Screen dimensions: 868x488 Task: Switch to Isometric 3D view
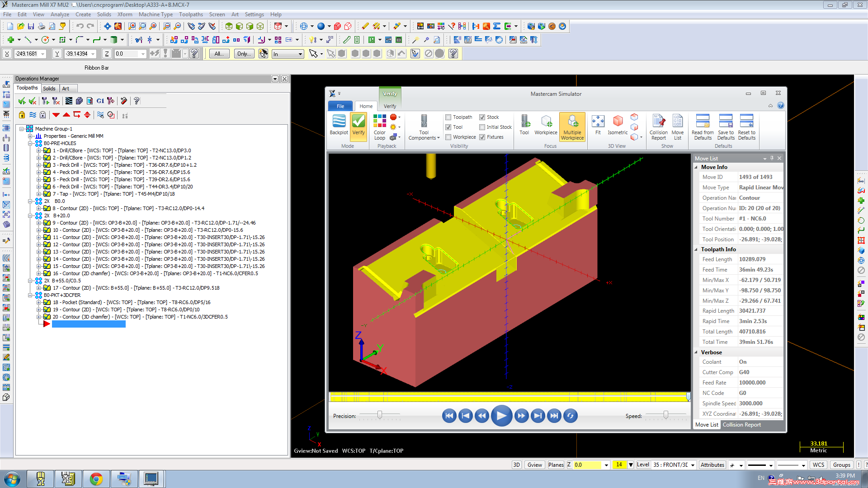(x=618, y=125)
